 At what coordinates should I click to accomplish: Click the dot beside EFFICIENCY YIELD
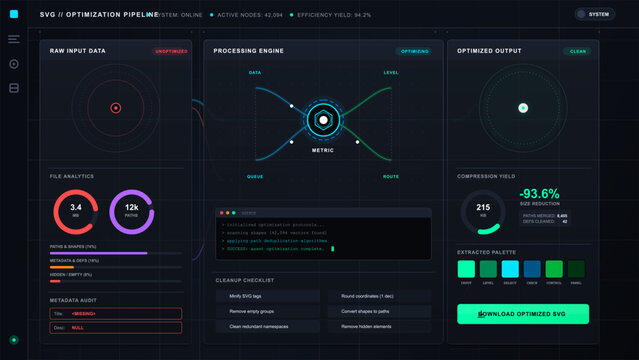pos(291,15)
